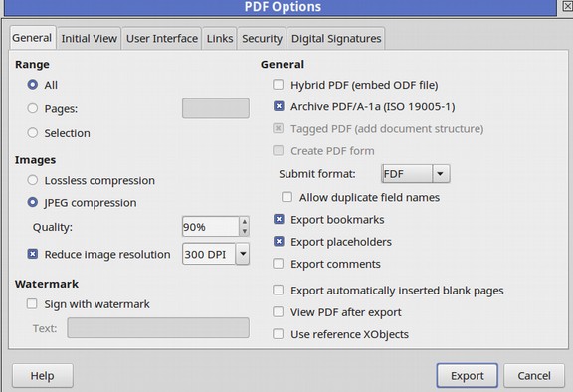Uncheck Archive PDF/A-1a option
The height and width of the screenshot is (392, 573).
[x=279, y=106]
